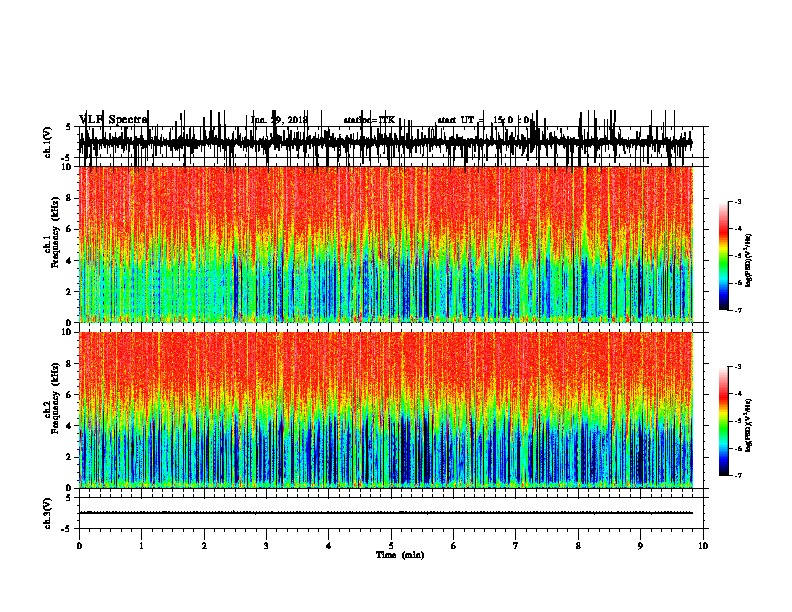This screenshot has width=792, height=612.
Task: Click the ch.2 colorbar PSD unit label
Action: point(749,425)
